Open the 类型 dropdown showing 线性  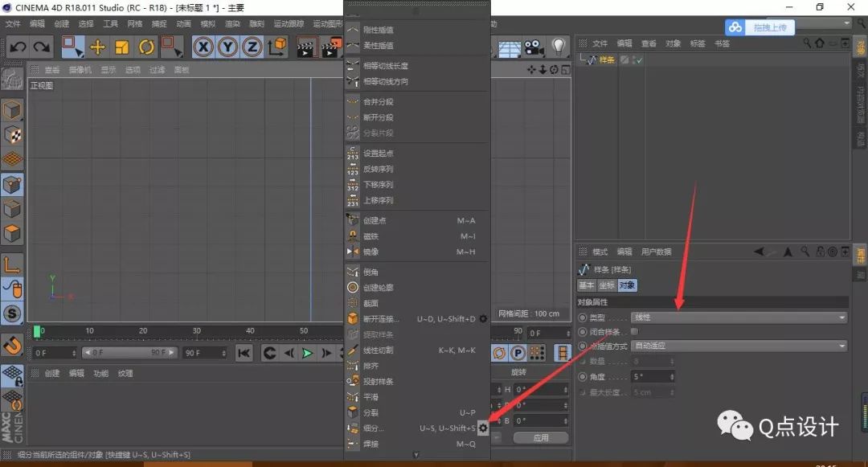coord(739,317)
